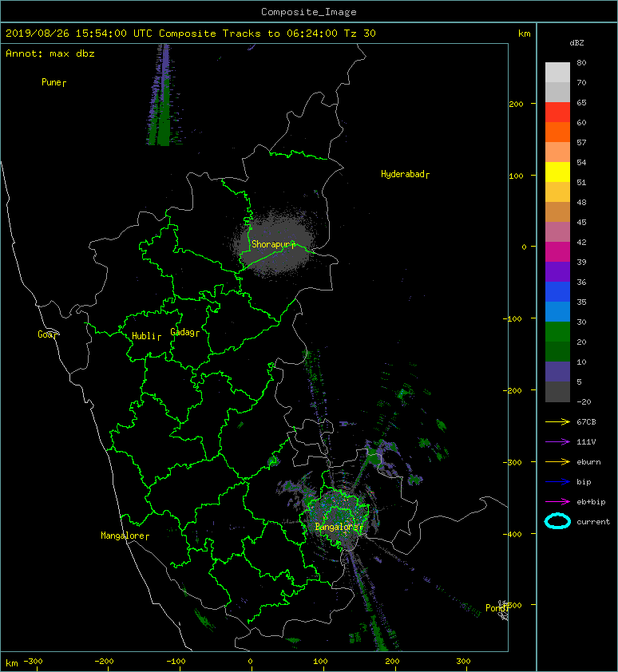
Task: Select the red 65 dBZ color swatch
Action: point(557,113)
